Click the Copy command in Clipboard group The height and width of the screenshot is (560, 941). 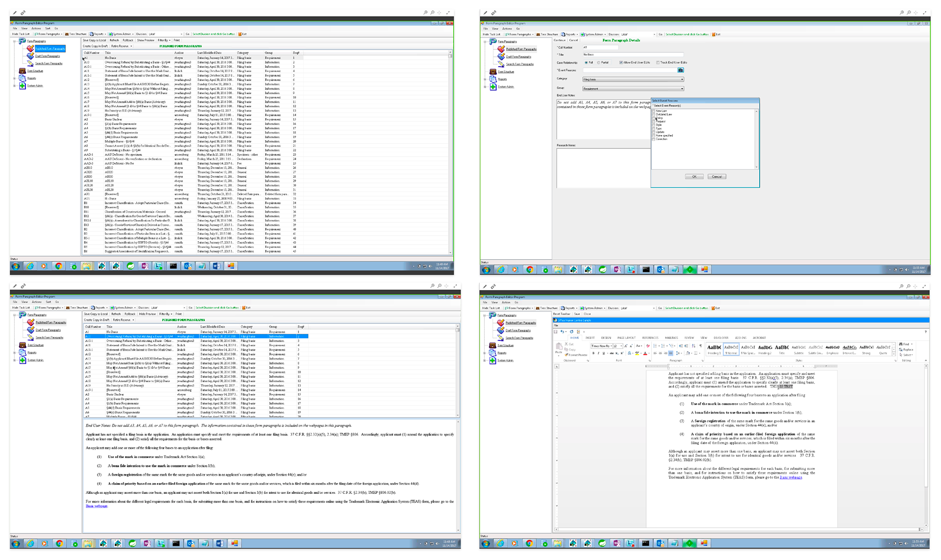(570, 349)
